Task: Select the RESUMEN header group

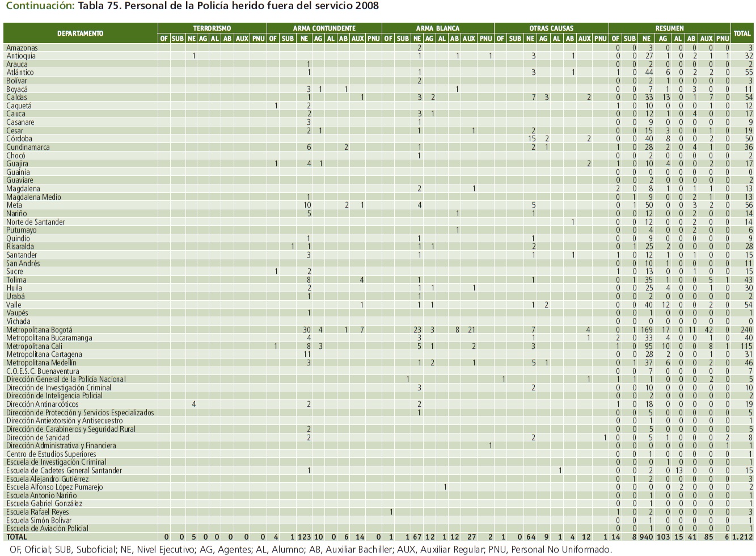Action: [x=669, y=28]
